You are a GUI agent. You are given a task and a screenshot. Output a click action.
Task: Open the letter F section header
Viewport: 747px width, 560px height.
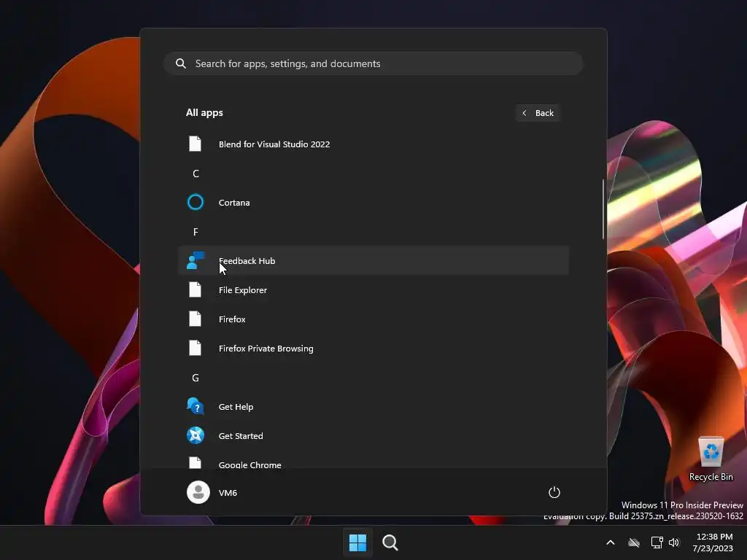196,231
